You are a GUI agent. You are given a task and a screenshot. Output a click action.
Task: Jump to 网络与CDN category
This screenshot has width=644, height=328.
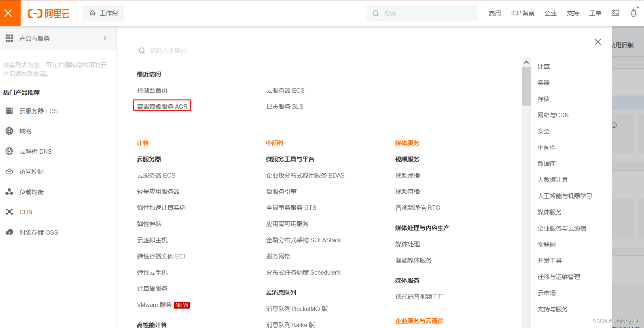coord(553,115)
